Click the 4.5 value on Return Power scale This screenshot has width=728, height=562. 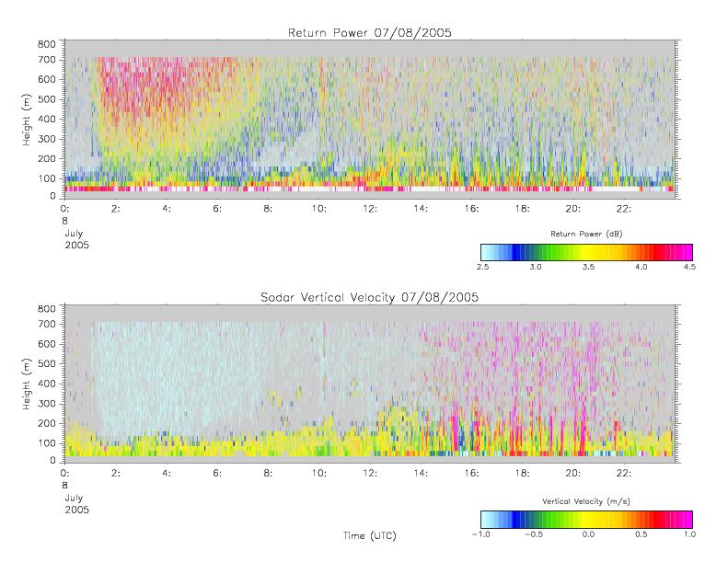pyautogui.click(x=689, y=267)
